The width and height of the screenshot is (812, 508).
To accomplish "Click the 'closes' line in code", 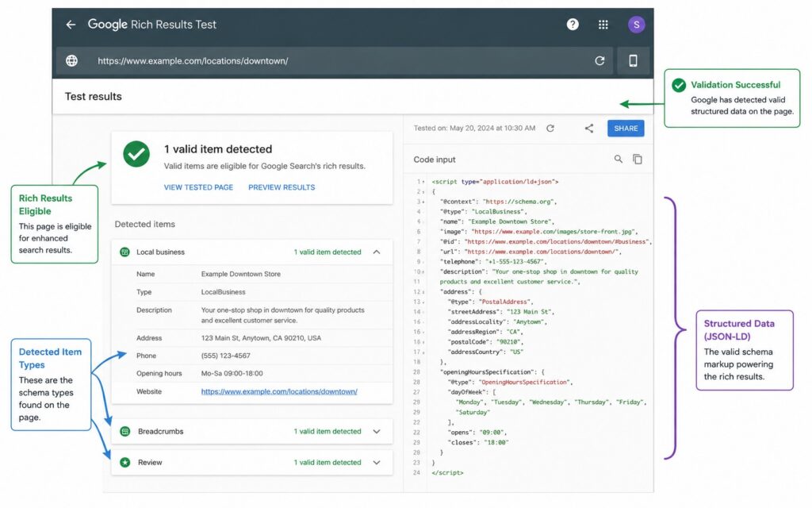I will pyautogui.click(x=478, y=443).
